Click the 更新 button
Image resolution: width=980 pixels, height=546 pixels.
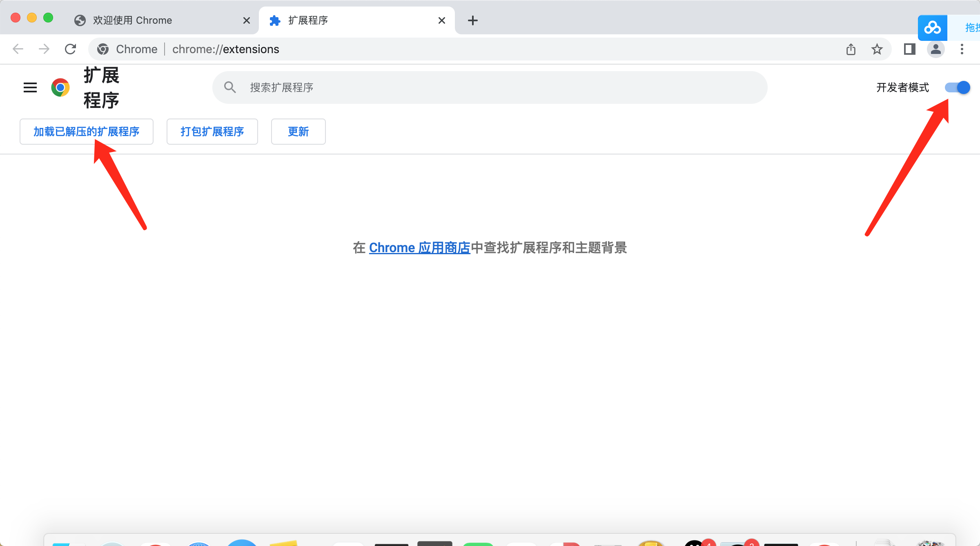point(298,132)
